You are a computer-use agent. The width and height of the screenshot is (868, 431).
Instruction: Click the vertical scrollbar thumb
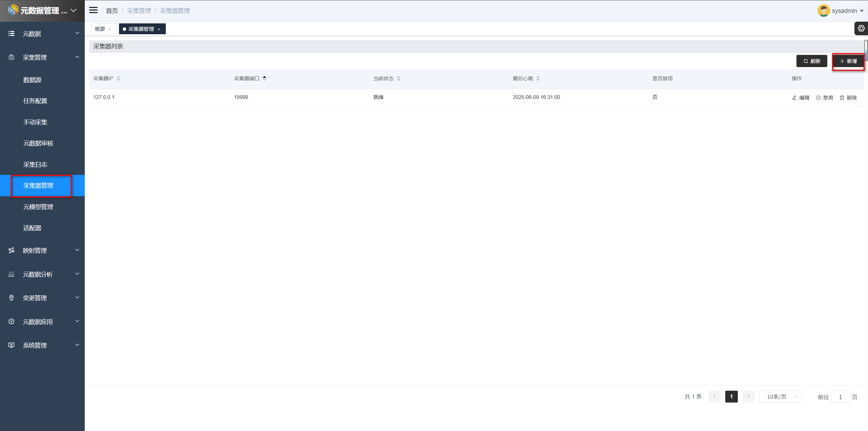pos(866,51)
